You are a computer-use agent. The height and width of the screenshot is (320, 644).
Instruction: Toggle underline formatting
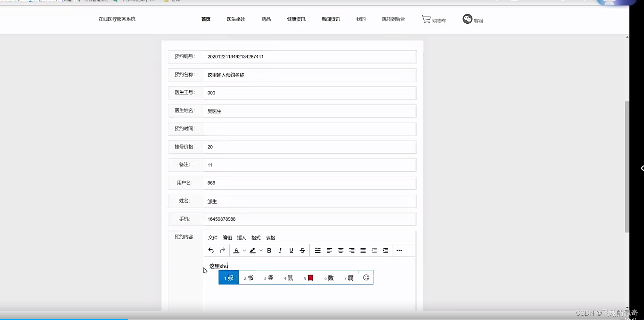(291, 250)
